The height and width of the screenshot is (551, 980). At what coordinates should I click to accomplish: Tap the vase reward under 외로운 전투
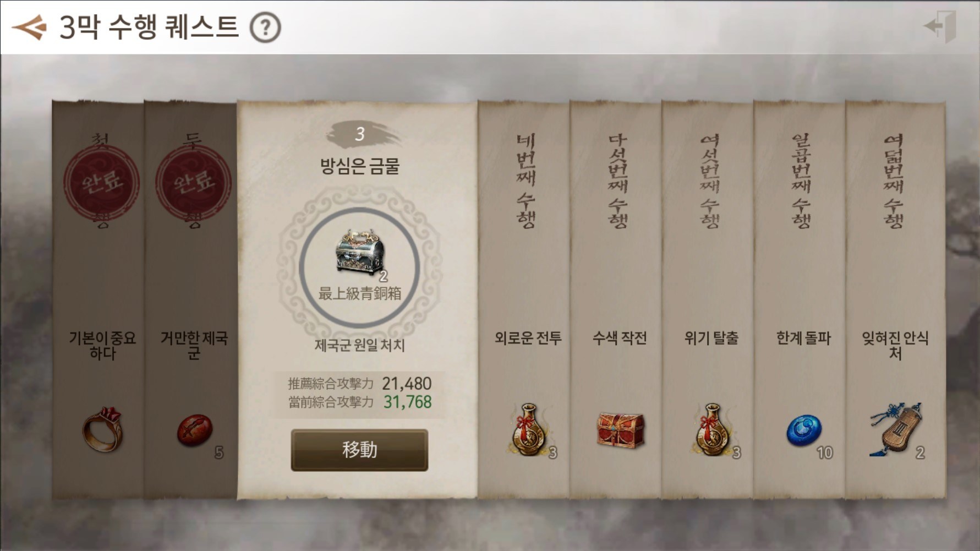(x=529, y=430)
